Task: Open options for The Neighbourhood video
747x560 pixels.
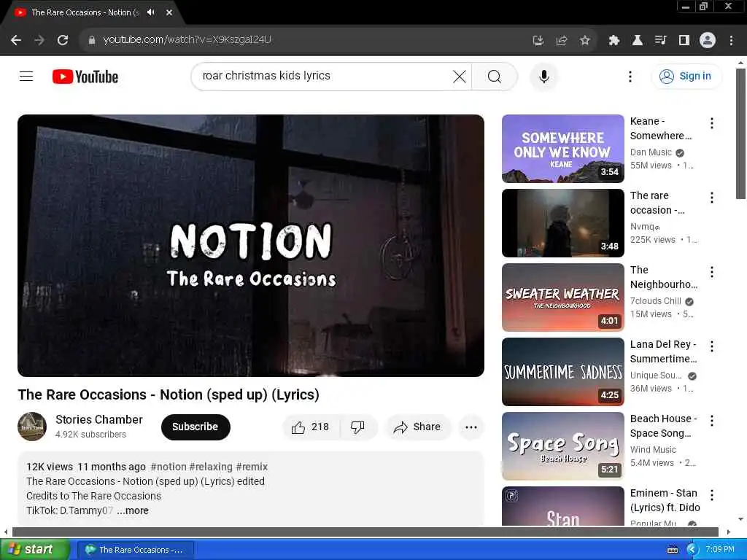Action: [711, 272]
